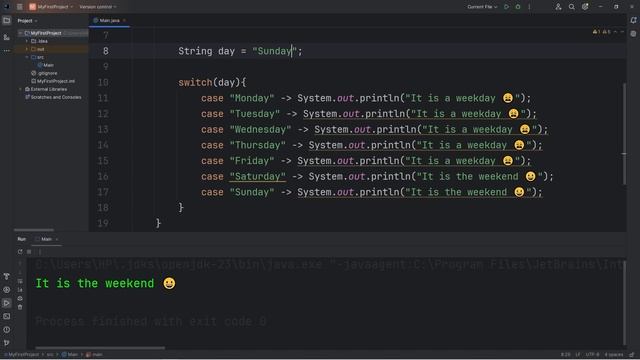
Task: Debug the current file with bug icon
Action: 518,7
